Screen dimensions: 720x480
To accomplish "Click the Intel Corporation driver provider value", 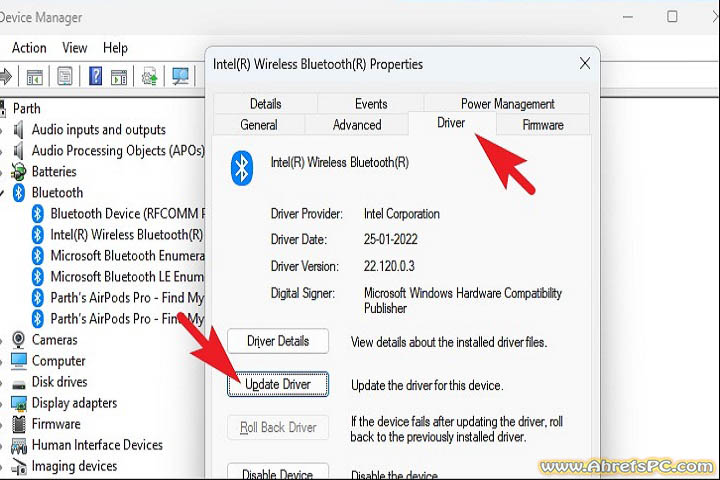I will [x=402, y=214].
